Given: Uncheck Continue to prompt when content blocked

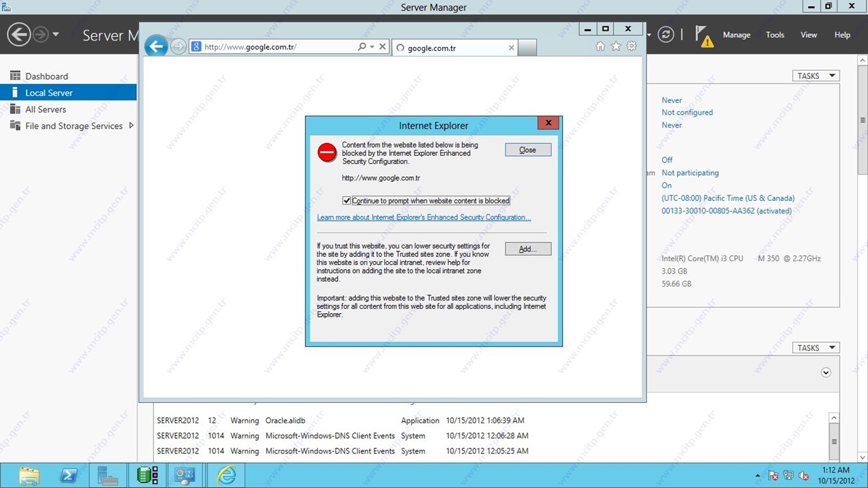Looking at the screenshot, I should point(347,201).
